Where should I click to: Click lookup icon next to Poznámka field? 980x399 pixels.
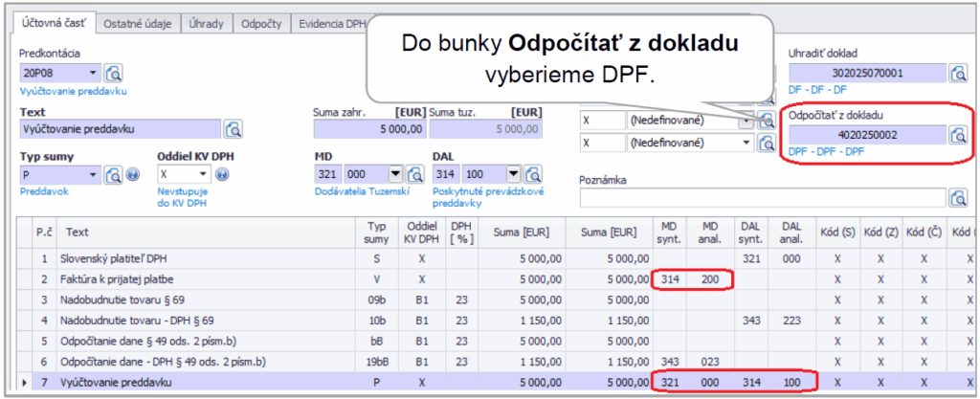click(958, 197)
